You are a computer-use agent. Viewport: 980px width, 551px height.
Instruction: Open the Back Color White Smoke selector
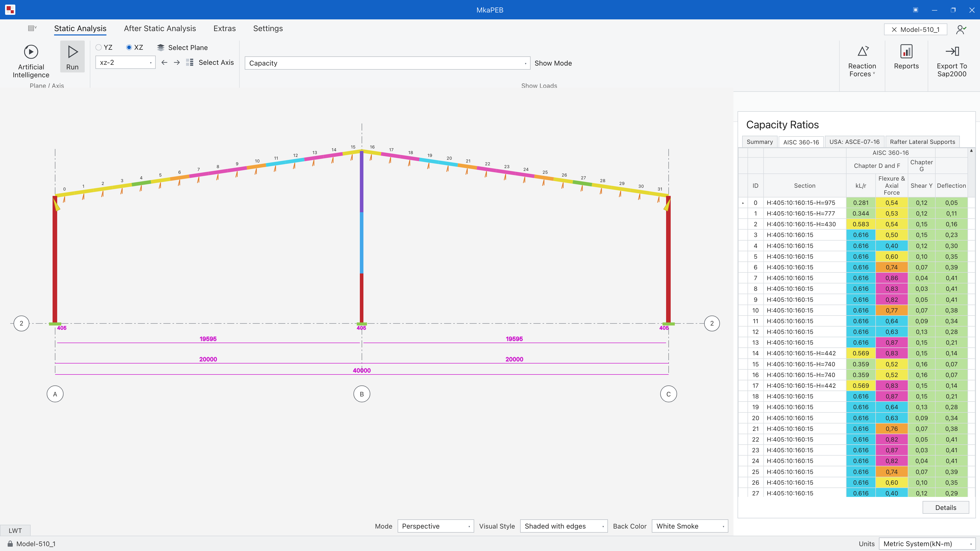[690, 526]
